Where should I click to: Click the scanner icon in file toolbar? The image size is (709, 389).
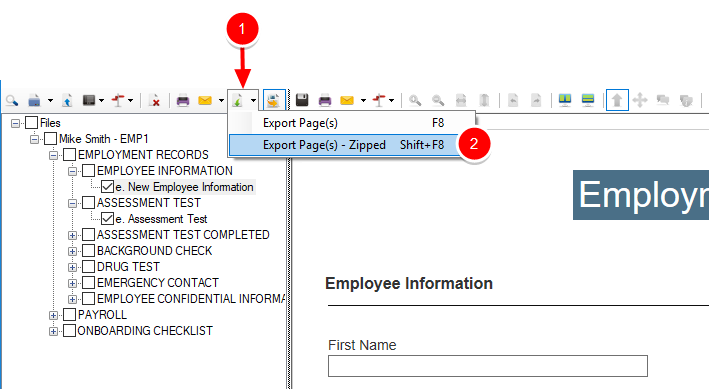(x=34, y=100)
